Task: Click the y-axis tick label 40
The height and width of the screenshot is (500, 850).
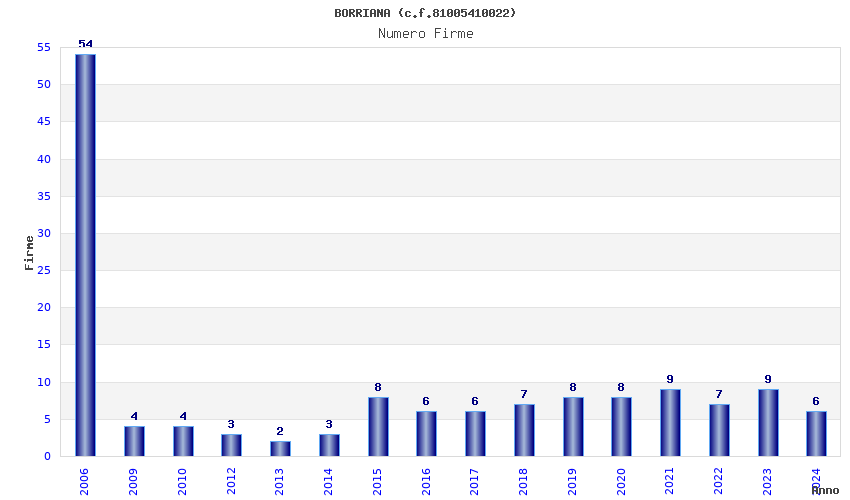Action: click(44, 159)
